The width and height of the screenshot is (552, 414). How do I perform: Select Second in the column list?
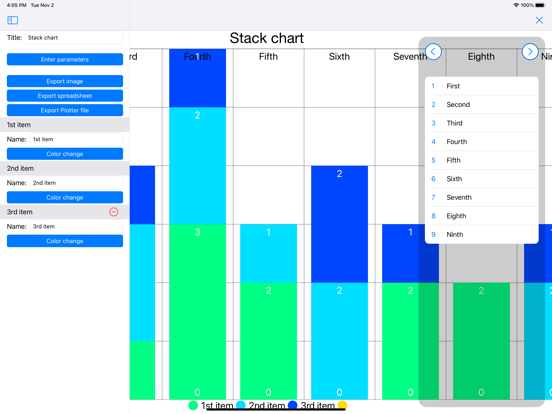[482, 105]
